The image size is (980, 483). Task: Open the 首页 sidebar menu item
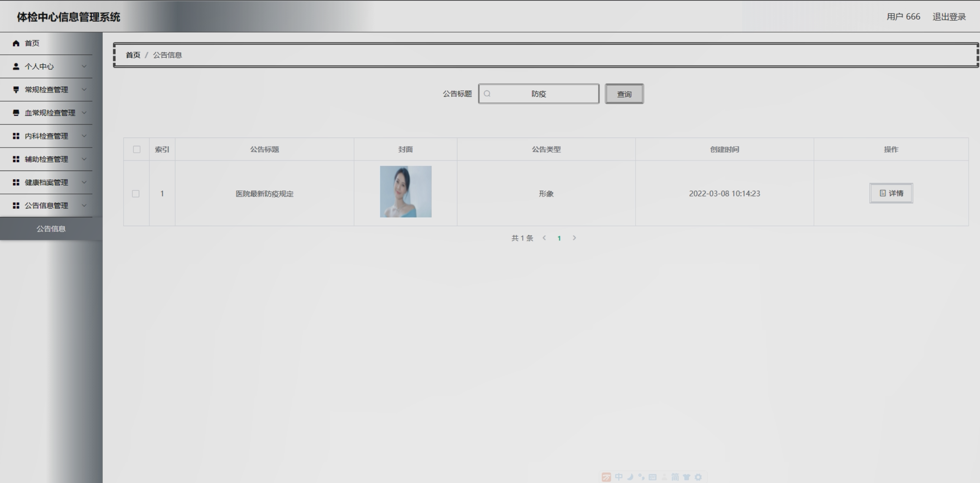click(x=46, y=43)
